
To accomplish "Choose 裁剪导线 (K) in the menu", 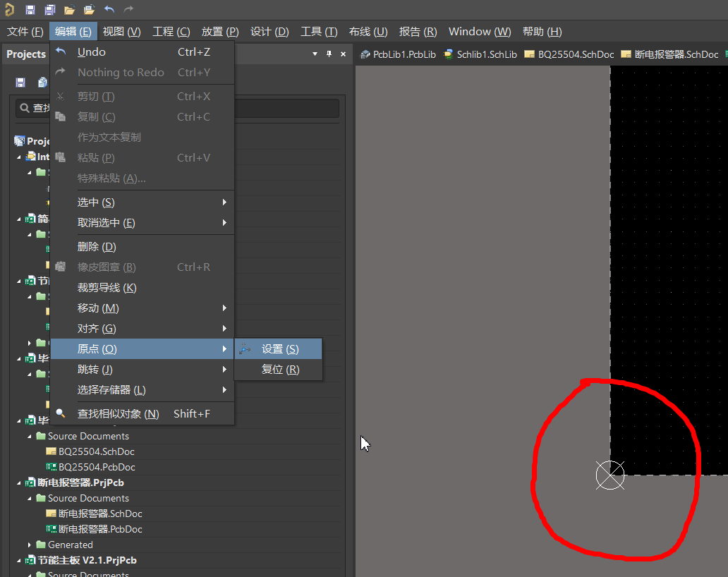I will coord(142,288).
